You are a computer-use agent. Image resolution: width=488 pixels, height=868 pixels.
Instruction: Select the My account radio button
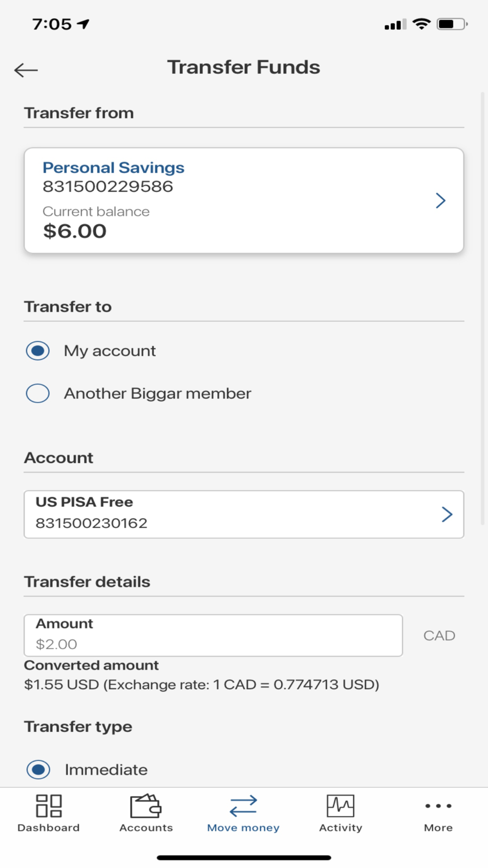pos(38,351)
